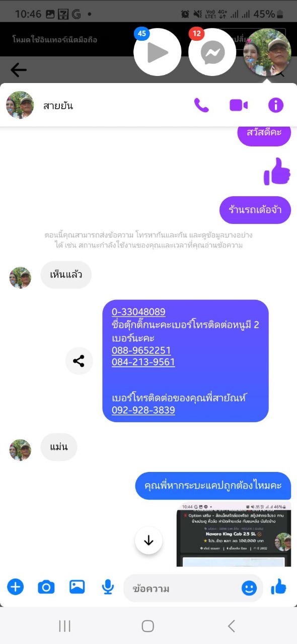
Task: Jump to latest messages with down arrow
Action: tap(148, 541)
